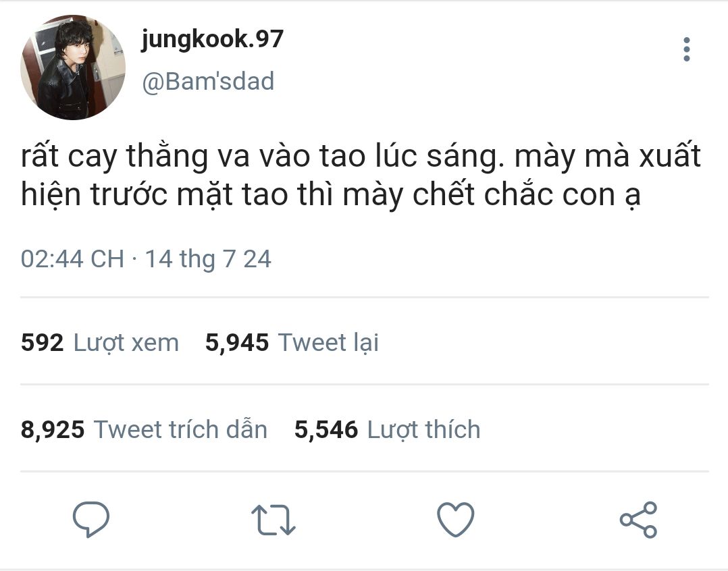Open the 02:44 CH timestamp link
The image size is (728, 571).
(x=72, y=259)
